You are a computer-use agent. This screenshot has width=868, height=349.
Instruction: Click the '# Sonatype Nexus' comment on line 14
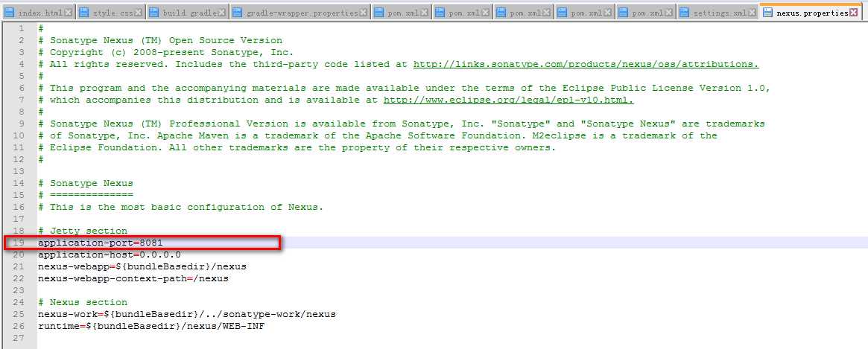(86, 183)
